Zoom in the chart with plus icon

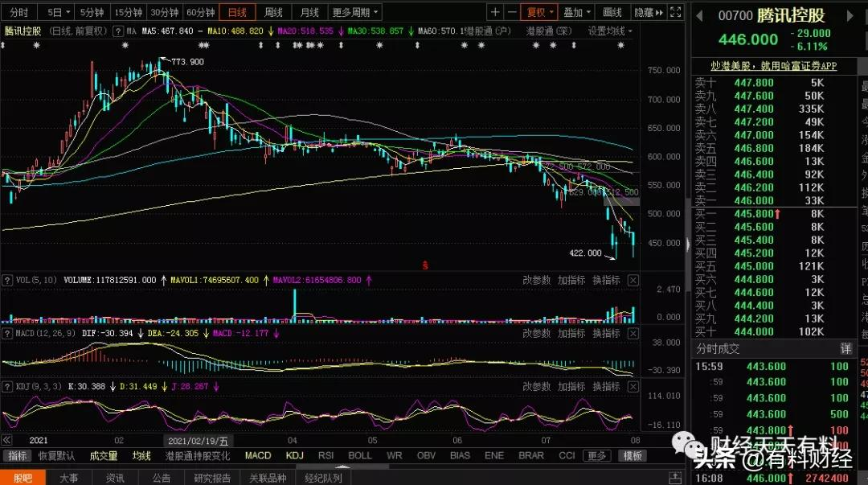tap(495, 11)
